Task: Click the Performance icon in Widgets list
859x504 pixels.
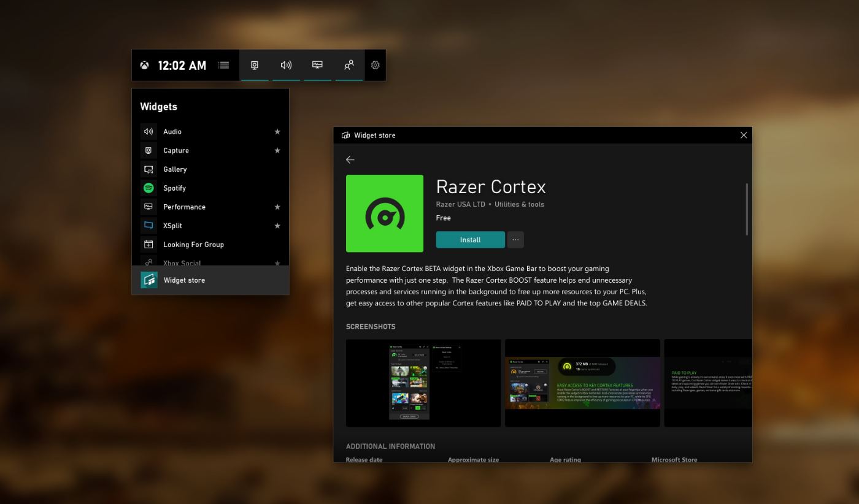Action: [x=148, y=207]
